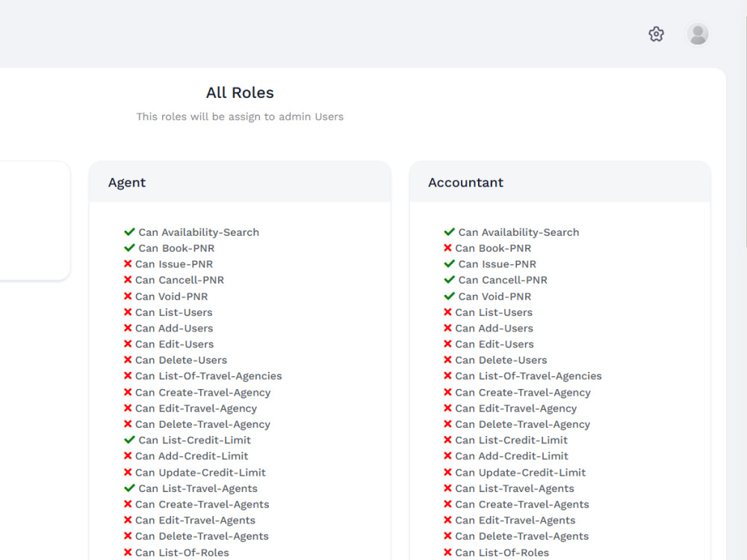Viewport: 747px width, 560px height.
Task: Select the Agent role card header
Action: (x=240, y=182)
